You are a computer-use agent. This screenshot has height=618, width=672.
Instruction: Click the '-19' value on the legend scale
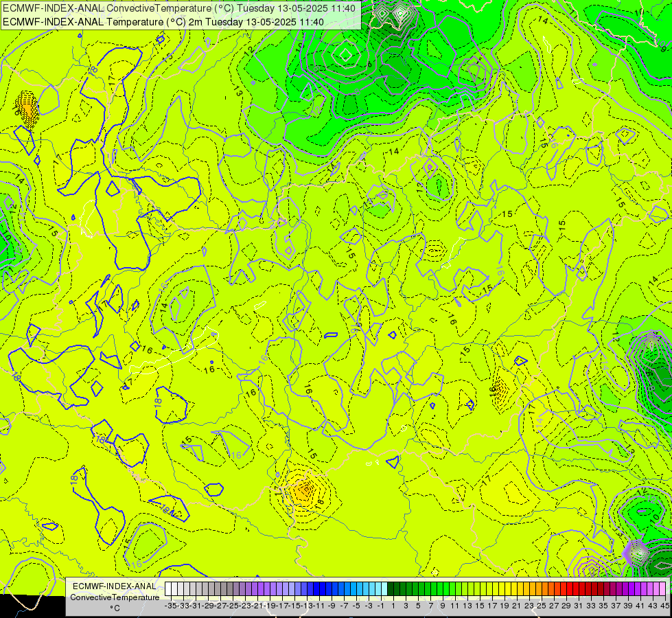tap(270, 606)
